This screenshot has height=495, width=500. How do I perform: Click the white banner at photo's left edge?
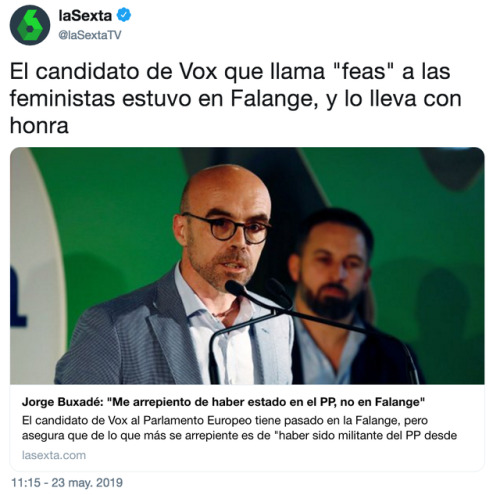tap(30, 267)
